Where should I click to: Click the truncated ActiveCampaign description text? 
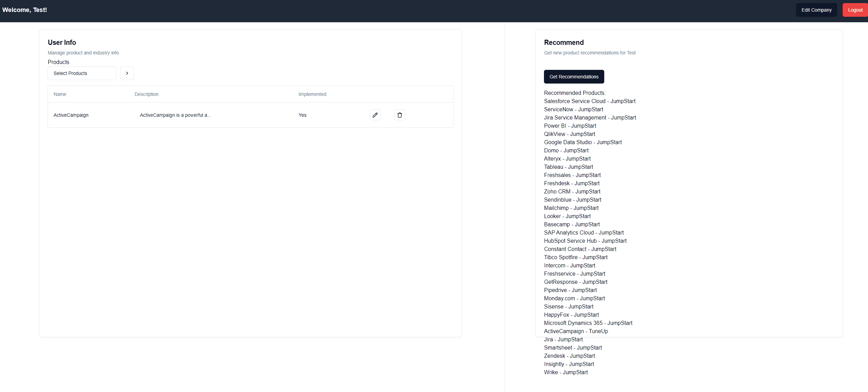pyautogui.click(x=175, y=115)
